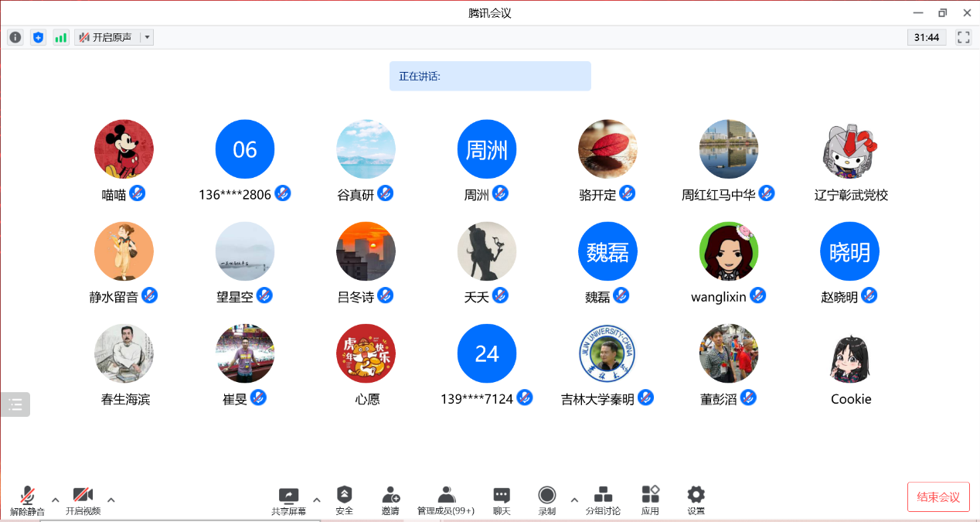The height and width of the screenshot is (522, 980).
Task: Click the blue security shield icon
Action: (x=38, y=37)
